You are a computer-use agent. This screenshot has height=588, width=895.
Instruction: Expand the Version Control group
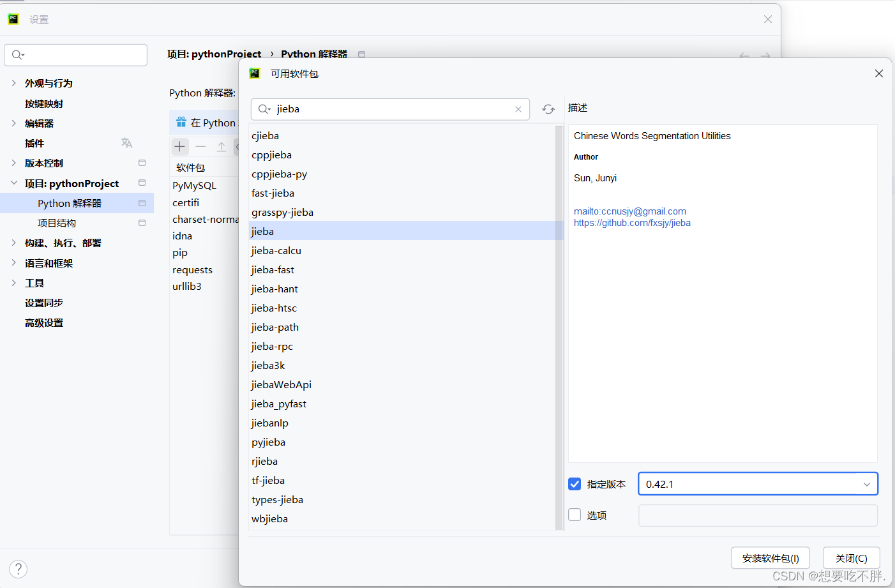pos(14,163)
